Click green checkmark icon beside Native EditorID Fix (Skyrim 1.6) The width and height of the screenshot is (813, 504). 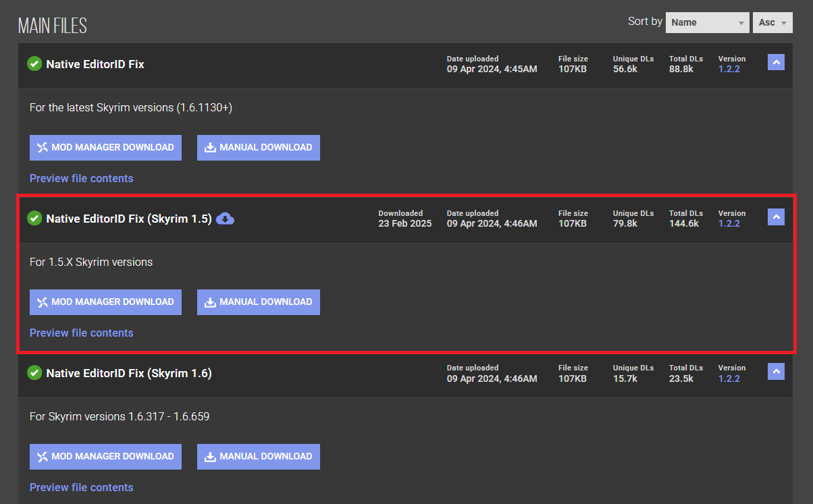[34, 373]
